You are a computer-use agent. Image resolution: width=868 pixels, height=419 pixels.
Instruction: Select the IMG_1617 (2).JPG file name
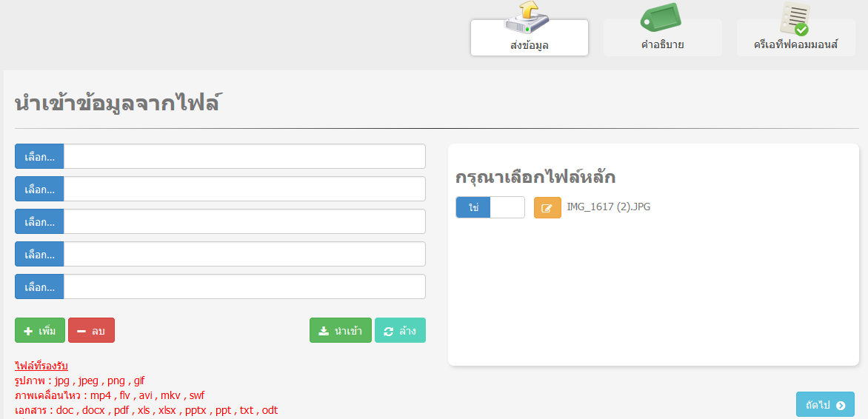[x=608, y=207]
